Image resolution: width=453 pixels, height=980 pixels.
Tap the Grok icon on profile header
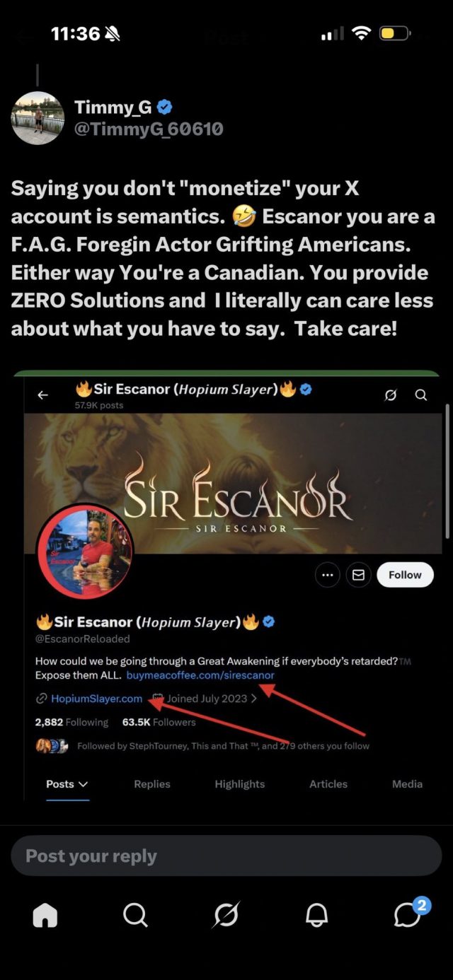coord(390,395)
